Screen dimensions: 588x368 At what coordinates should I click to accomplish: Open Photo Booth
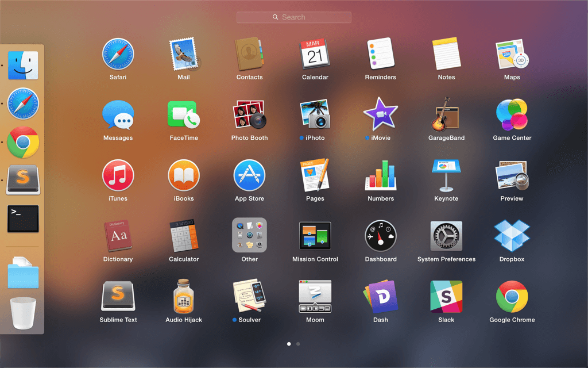coord(249,115)
